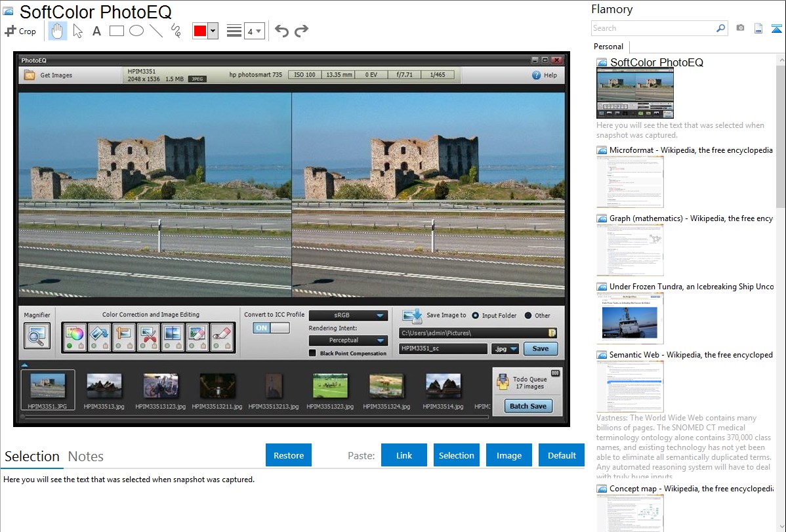Viewport: 786px width, 532px height.
Task: Activate the hand pan tool
Action: pyautogui.click(x=57, y=31)
